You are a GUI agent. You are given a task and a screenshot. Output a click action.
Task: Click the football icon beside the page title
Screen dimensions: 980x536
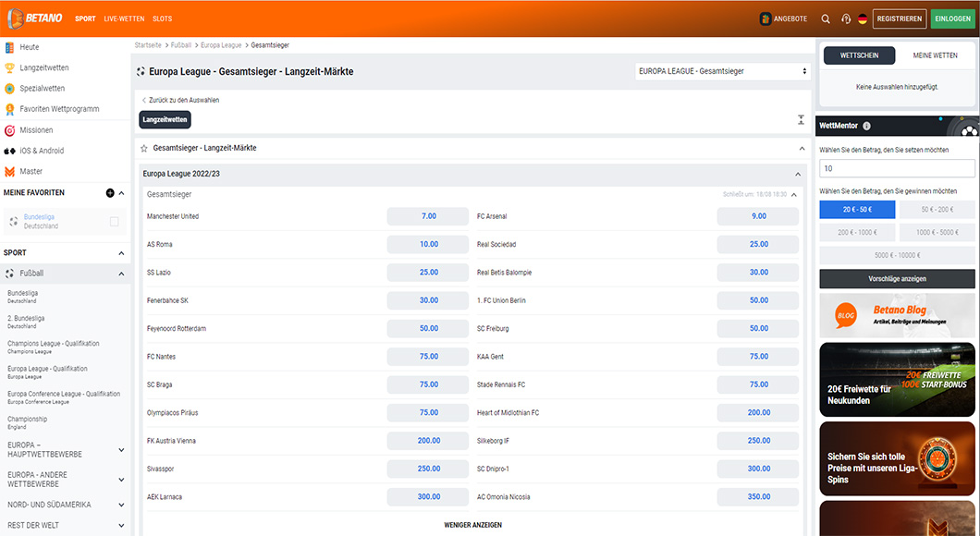coord(141,72)
